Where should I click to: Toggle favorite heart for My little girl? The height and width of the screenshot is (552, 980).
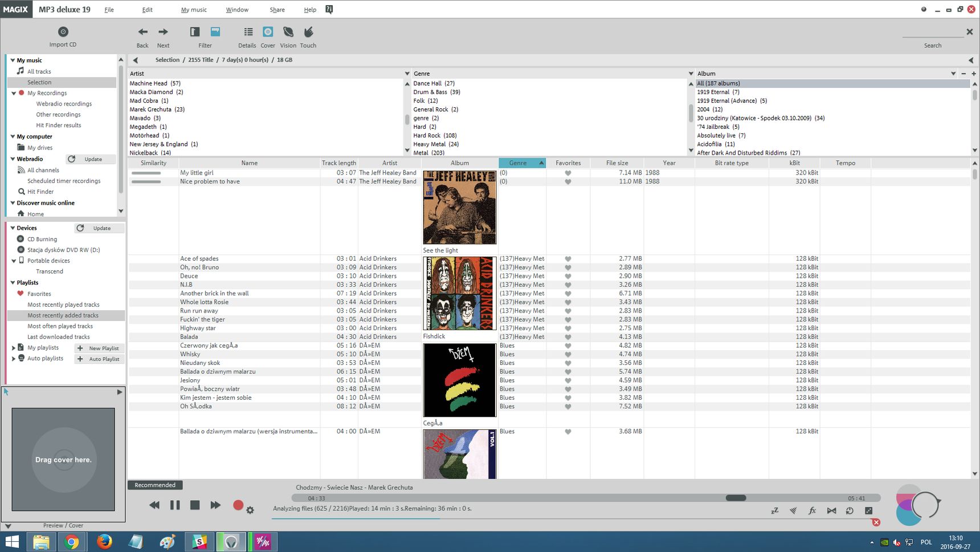pyautogui.click(x=568, y=173)
